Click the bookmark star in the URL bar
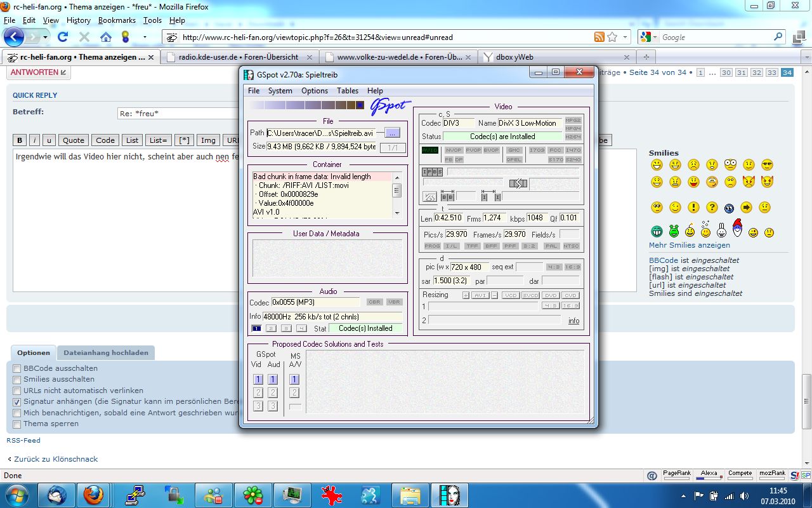812x508 pixels. [612, 37]
